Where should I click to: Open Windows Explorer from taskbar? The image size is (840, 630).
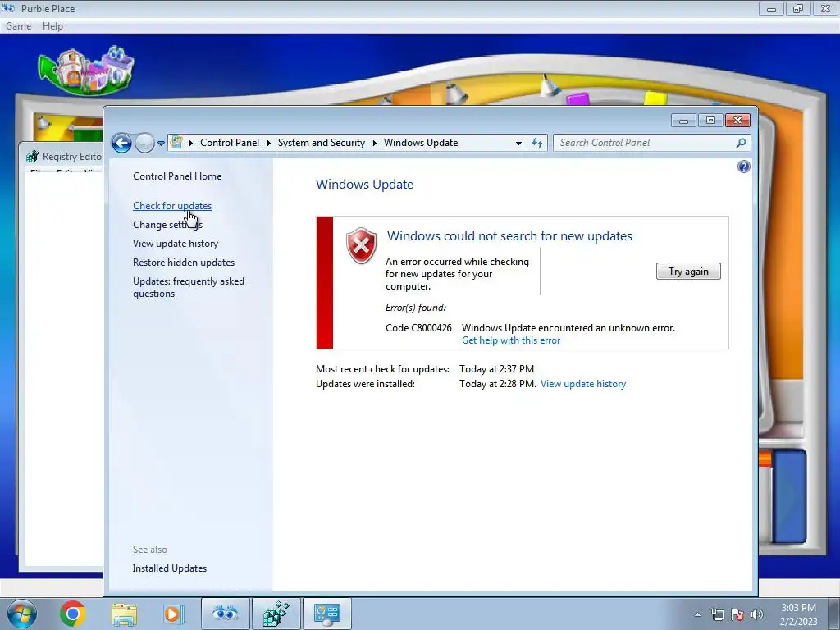point(124,614)
